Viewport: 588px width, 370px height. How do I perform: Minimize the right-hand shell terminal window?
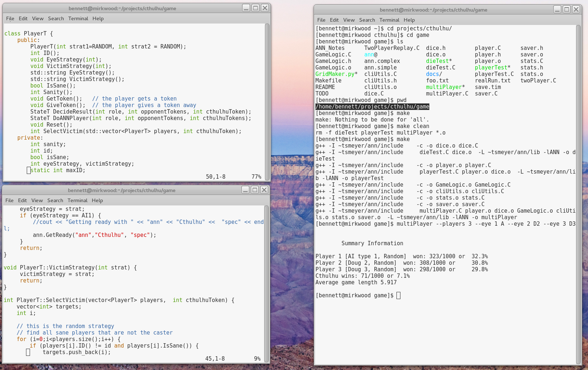[557, 9]
